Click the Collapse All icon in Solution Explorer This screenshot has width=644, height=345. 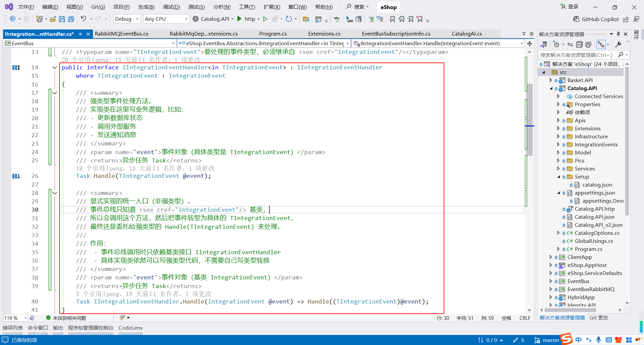579,44
